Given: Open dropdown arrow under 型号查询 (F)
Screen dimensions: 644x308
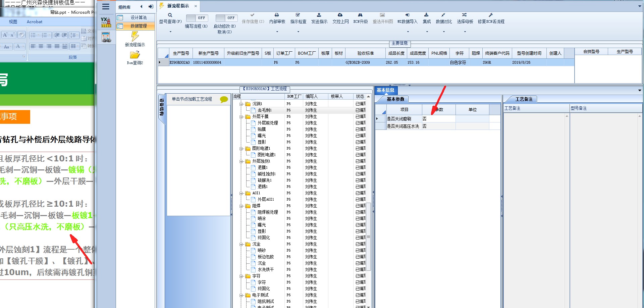Looking at the screenshot, I should [x=170, y=32].
